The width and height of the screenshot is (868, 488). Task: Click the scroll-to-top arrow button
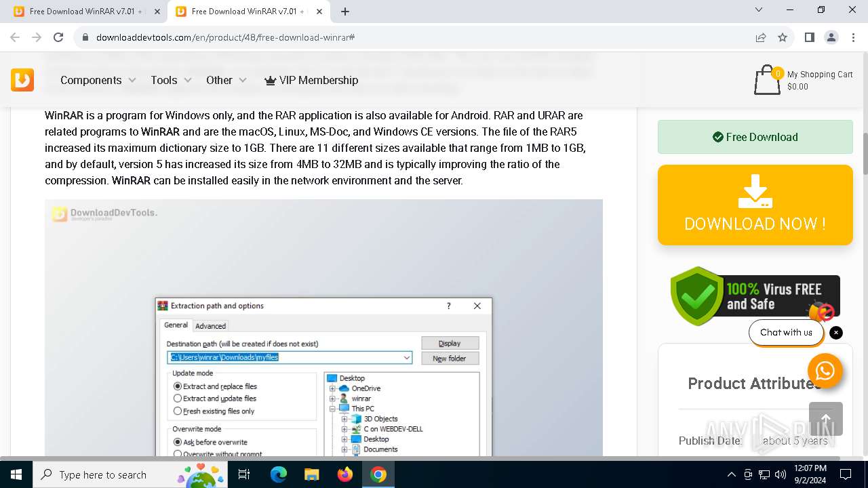(826, 419)
